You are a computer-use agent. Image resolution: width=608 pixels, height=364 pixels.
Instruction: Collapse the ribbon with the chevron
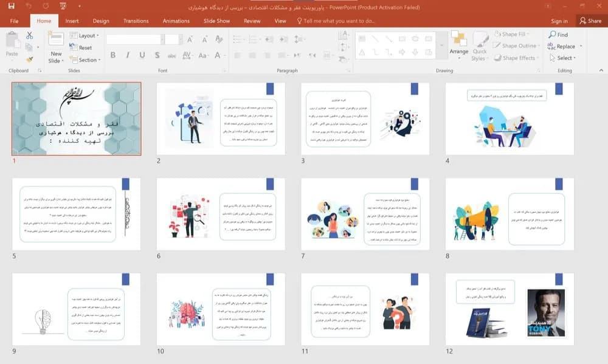pyautogui.click(x=601, y=70)
